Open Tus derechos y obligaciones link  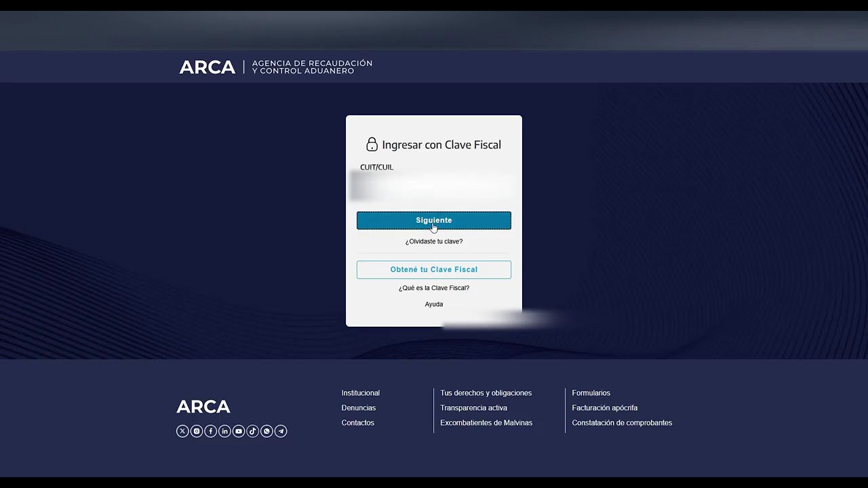click(x=486, y=393)
